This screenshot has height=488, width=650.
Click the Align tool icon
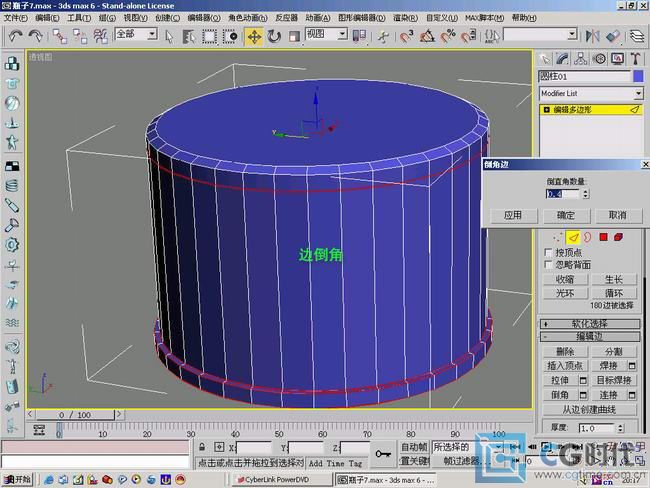pyautogui.click(x=613, y=36)
